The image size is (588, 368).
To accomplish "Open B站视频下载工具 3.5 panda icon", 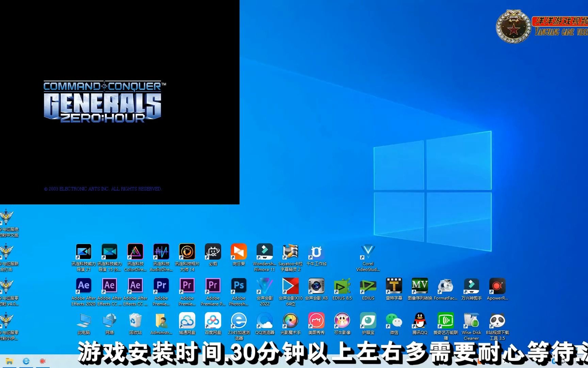I will pos(497,326).
